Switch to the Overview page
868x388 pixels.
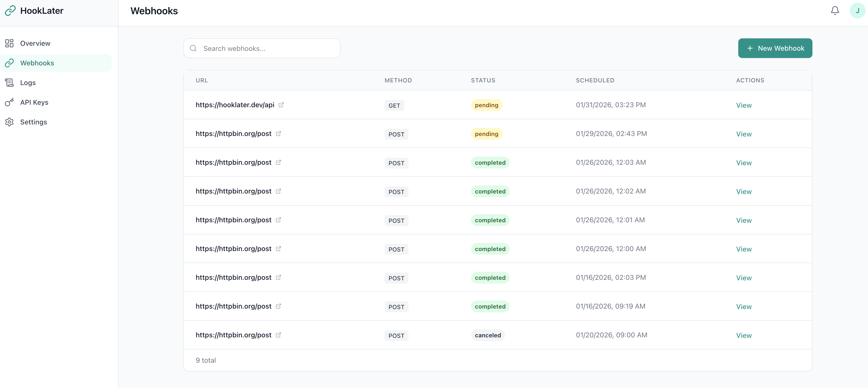tap(35, 43)
